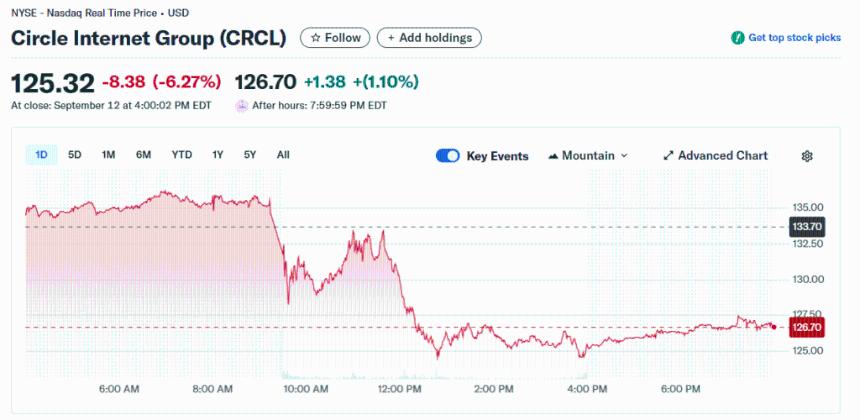
Task: Toggle the Key Events switch
Action: tap(447, 156)
